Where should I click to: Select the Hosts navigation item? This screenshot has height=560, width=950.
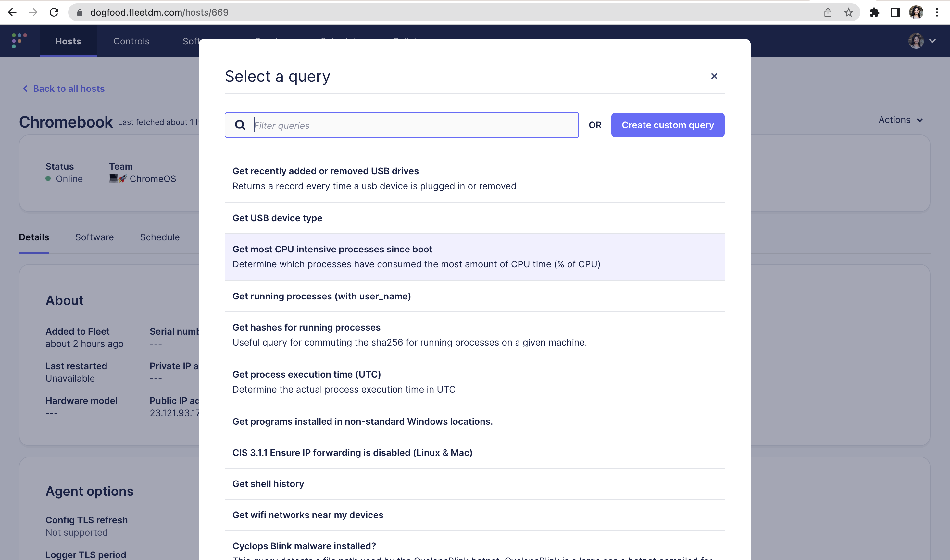click(68, 41)
